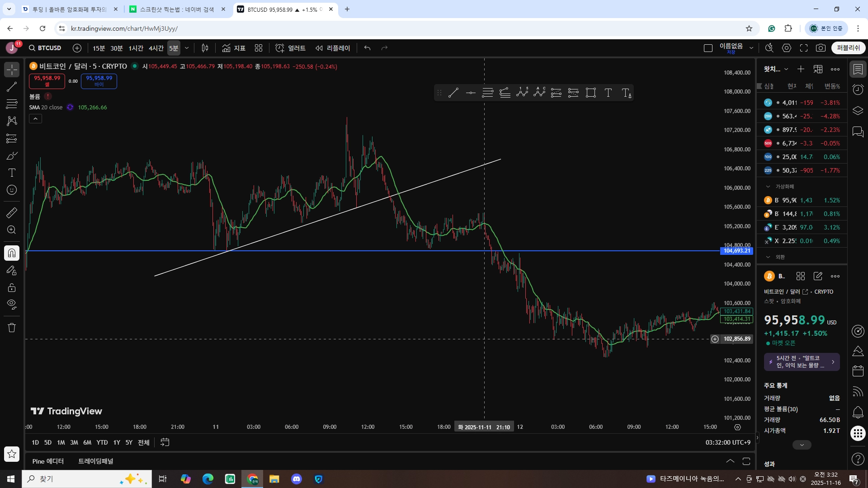Open the emoji/stickers drawing tool

point(11,190)
